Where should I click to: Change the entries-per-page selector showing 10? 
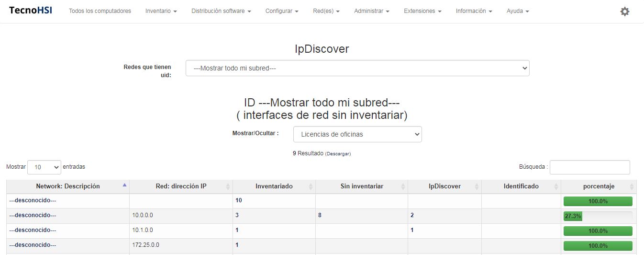(x=44, y=167)
